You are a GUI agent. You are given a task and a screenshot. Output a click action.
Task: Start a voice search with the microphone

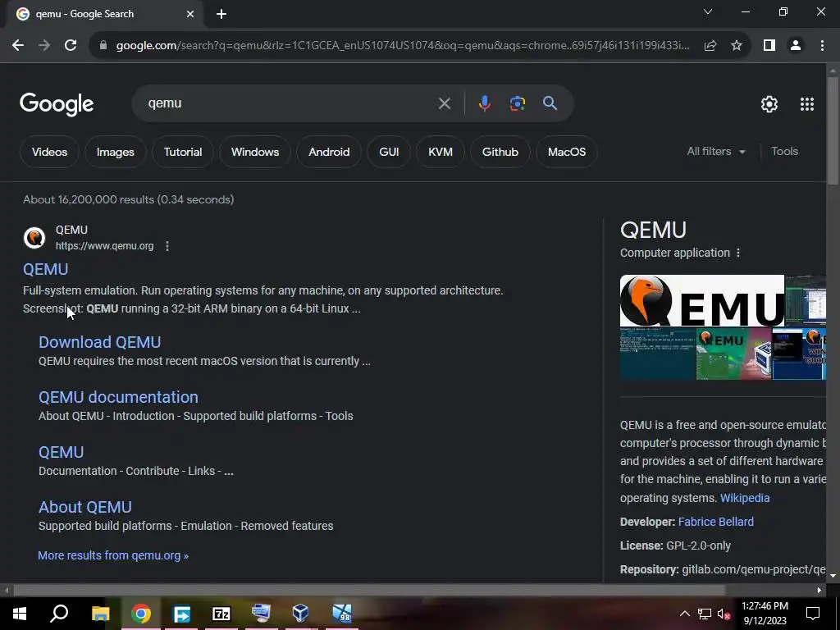[x=484, y=103]
